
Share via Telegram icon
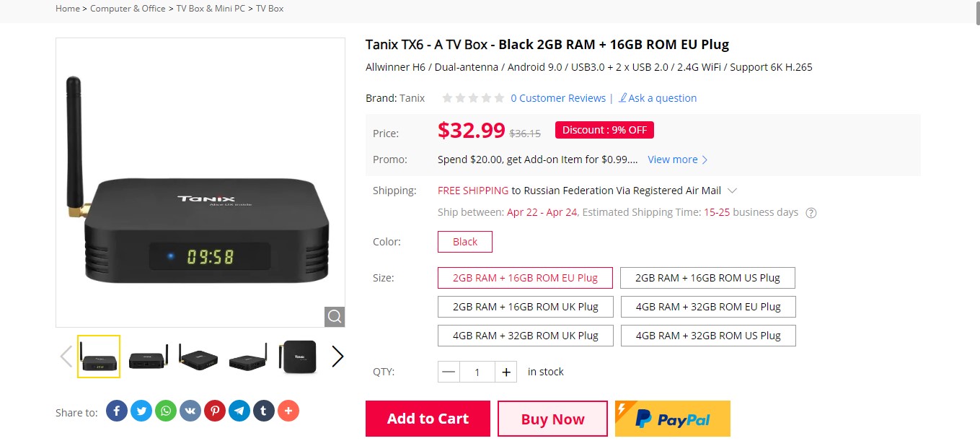pyautogui.click(x=239, y=411)
